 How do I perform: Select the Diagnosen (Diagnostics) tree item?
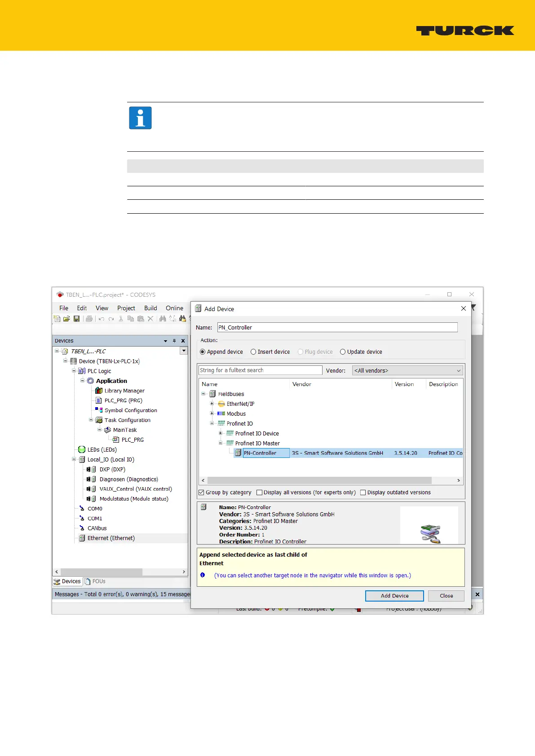click(129, 479)
